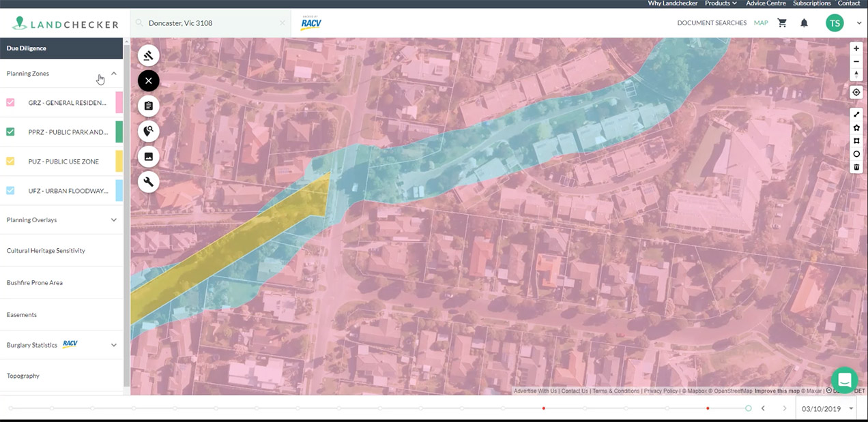This screenshot has width=868, height=422.
Task: Click the location search pin icon
Action: [x=148, y=131]
